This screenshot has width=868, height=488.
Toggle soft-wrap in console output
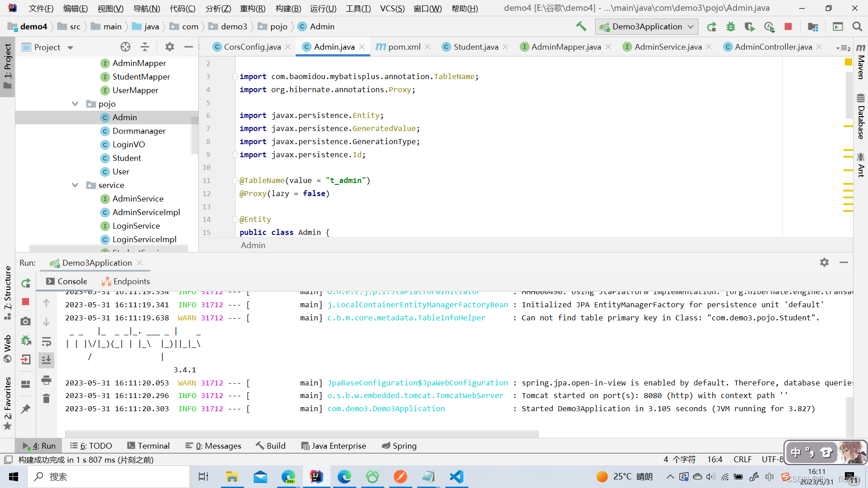(46, 342)
